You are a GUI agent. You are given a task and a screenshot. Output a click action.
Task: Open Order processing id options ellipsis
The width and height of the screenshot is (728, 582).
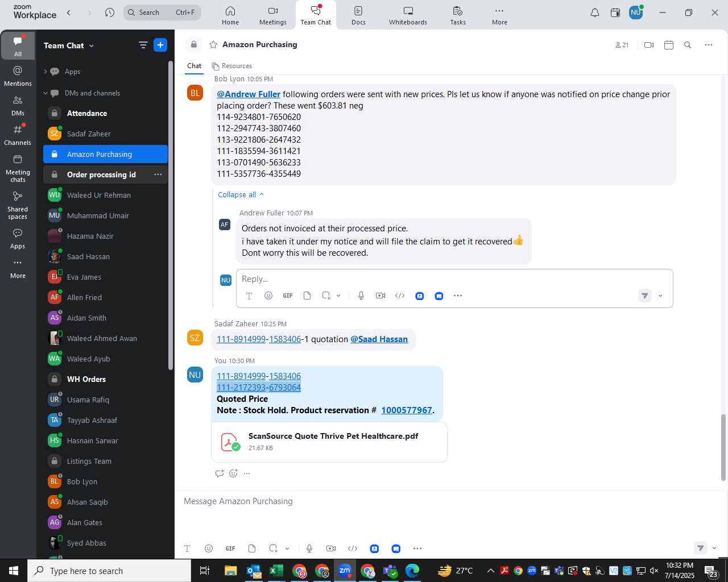point(158,174)
